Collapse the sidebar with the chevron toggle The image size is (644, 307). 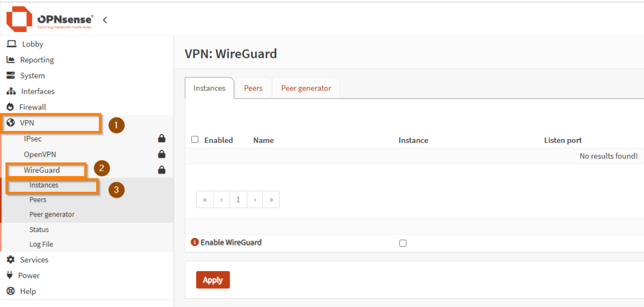coord(105,20)
